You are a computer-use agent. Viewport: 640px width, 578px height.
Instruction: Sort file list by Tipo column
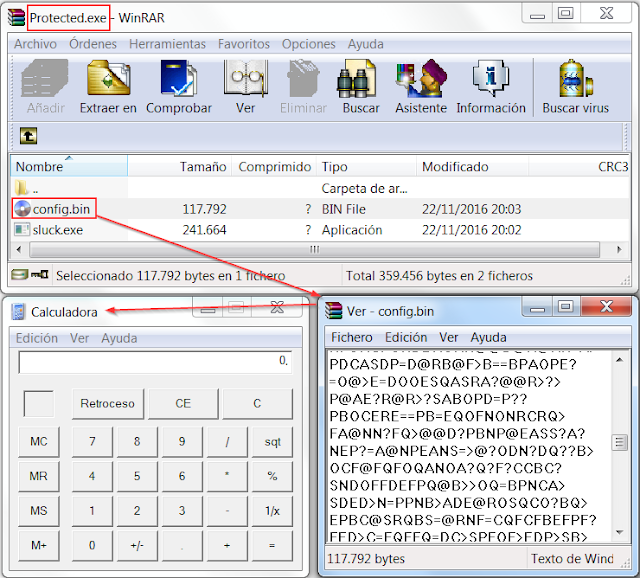point(366,166)
